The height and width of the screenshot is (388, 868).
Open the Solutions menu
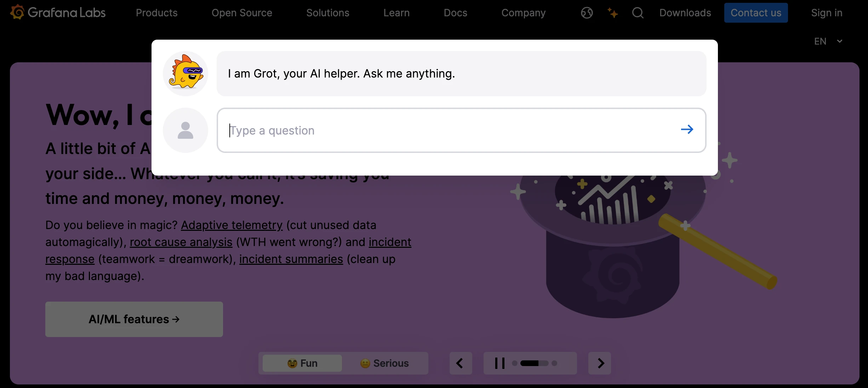tap(328, 13)
